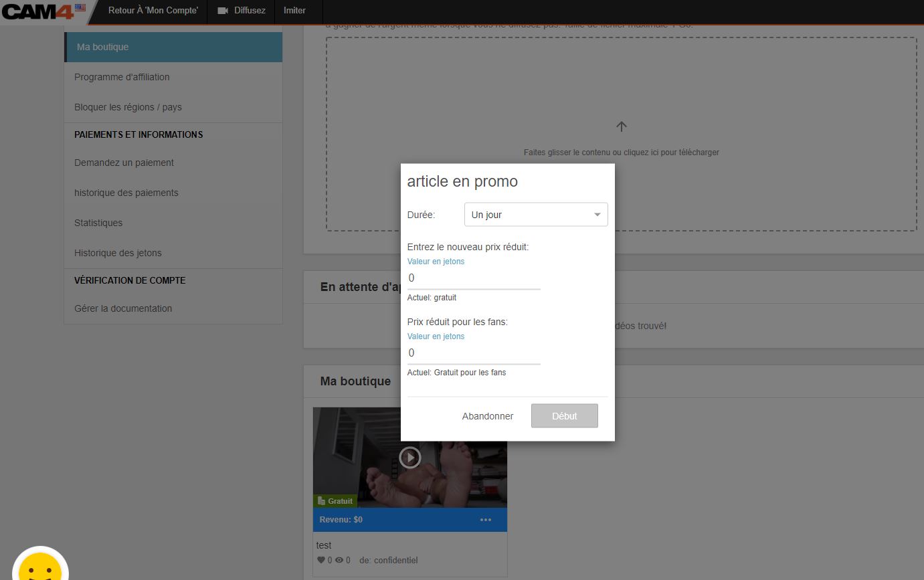Click the heart likes icon under test
924x580 pixels.
[x=320, y=560]
